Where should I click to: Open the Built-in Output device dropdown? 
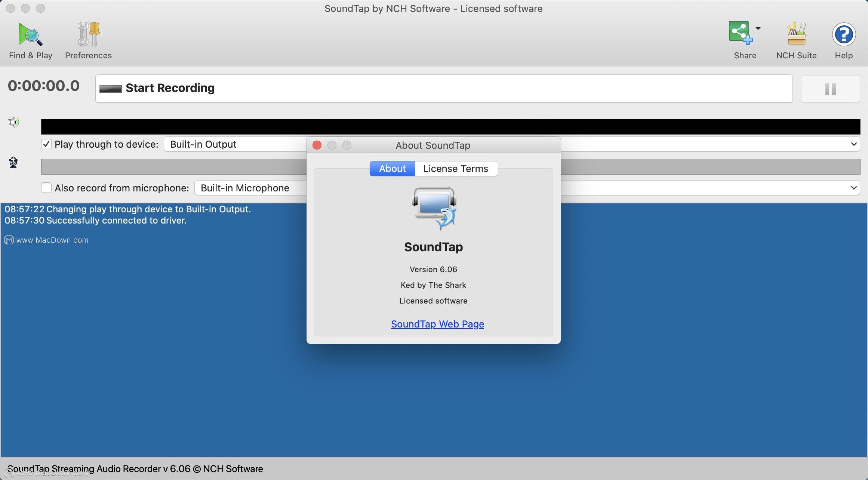tap(512, 144)
